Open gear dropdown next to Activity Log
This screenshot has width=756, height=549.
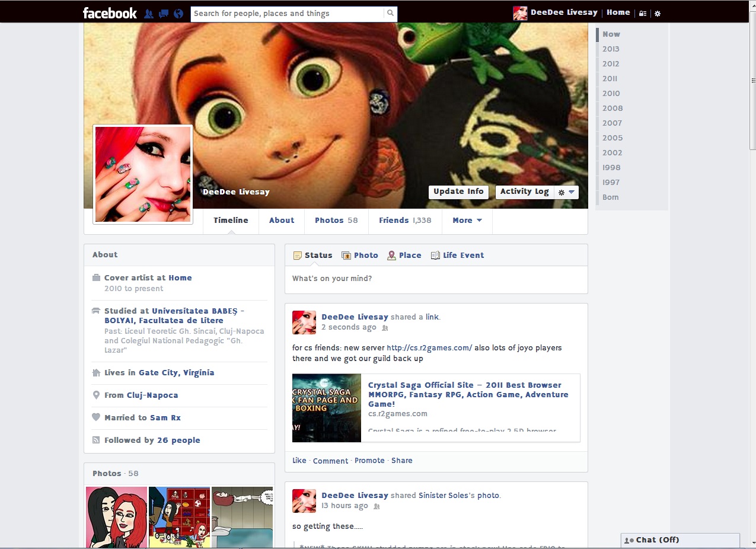566,192
